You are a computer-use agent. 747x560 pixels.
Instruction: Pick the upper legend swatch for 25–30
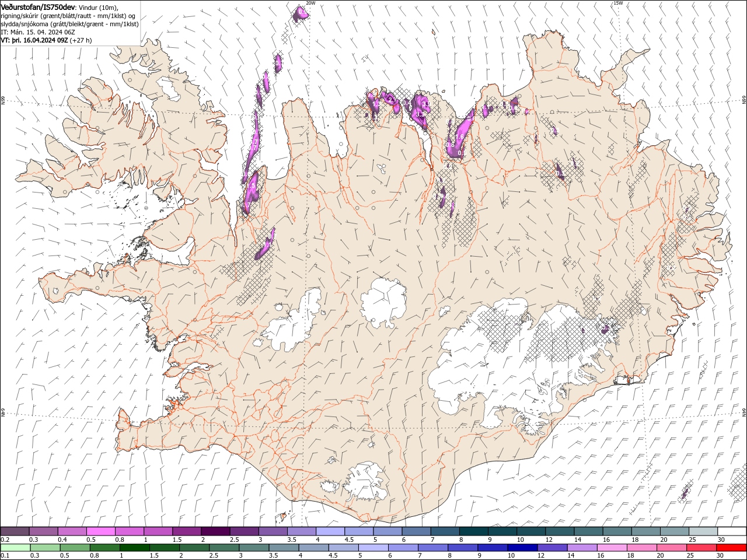[x=704, y=531]
